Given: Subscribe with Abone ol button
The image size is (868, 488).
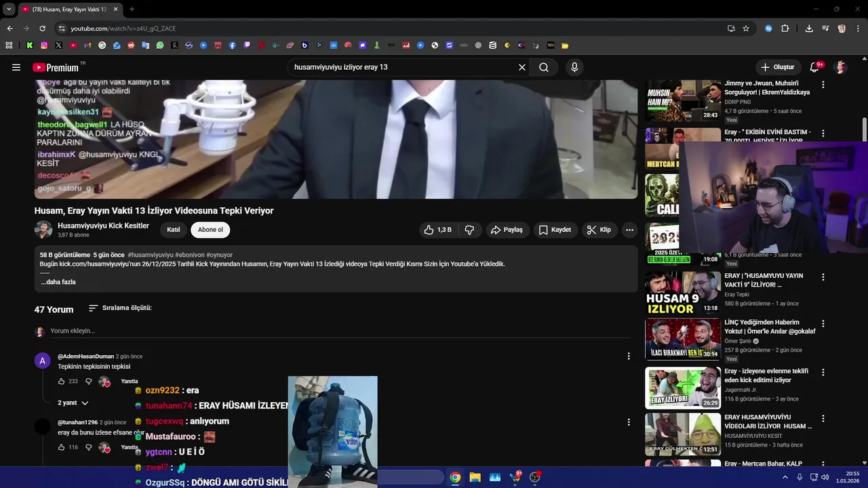Looking at the screenshot, I should point(210,230).
